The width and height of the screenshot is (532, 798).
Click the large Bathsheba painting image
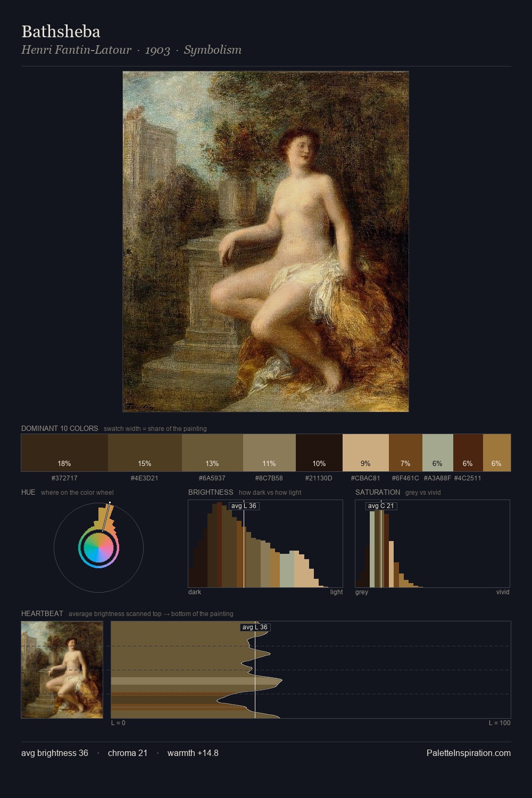[265, 242]
